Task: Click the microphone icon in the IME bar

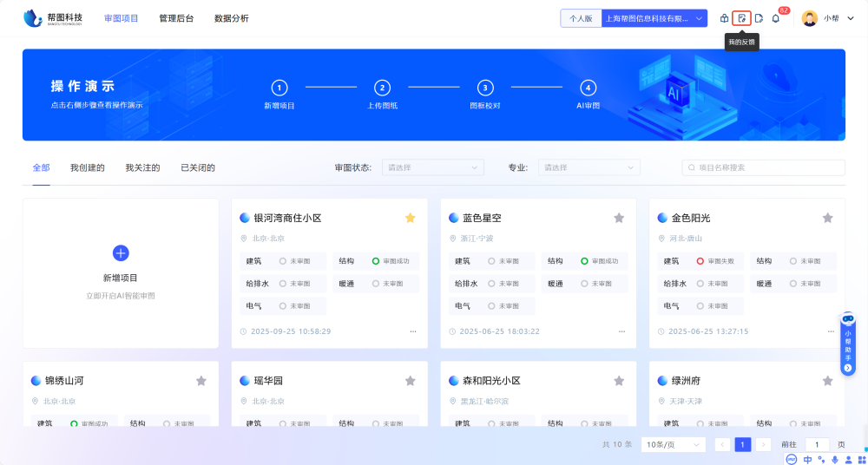Action: [x=835, y=459]
